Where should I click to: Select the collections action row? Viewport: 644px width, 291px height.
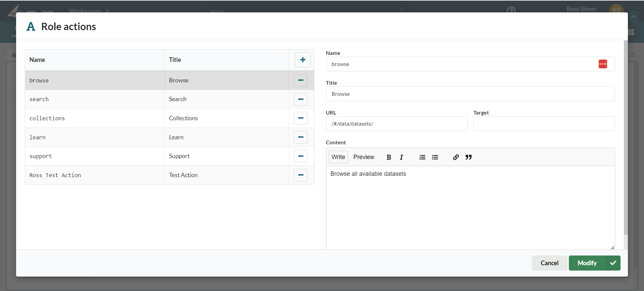click(95, 118)
